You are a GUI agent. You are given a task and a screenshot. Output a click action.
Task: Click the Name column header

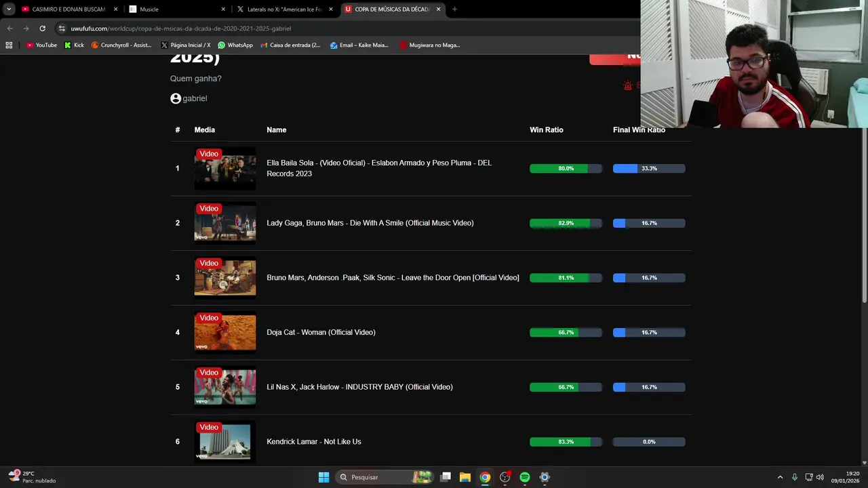[277, 129]
